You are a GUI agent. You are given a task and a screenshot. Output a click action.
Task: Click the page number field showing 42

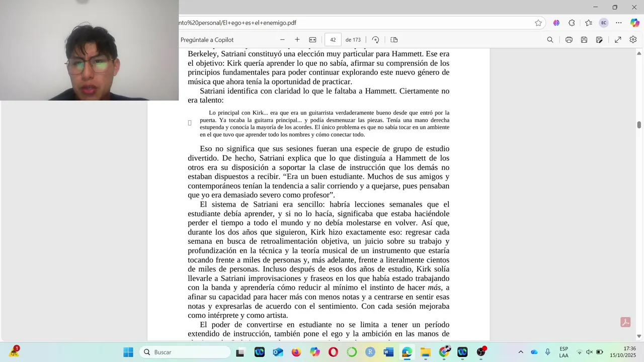333,40
